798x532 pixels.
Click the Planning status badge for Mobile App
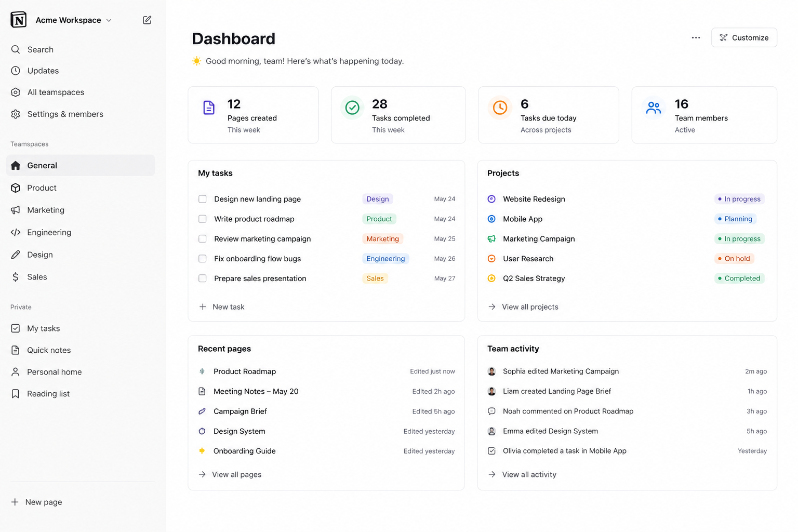click(x=735, y=219)
